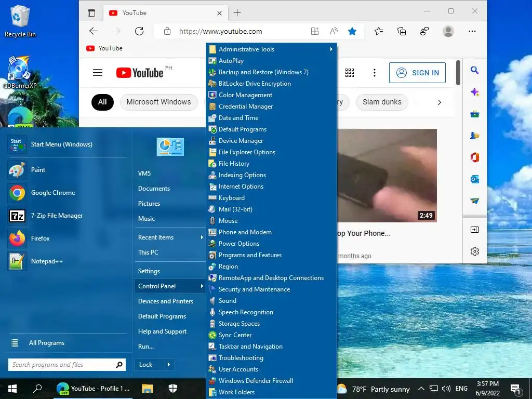532x399 pixels.
Task: Open weather widget showing 78°F Partly sunny
Action: coord(374,389)
